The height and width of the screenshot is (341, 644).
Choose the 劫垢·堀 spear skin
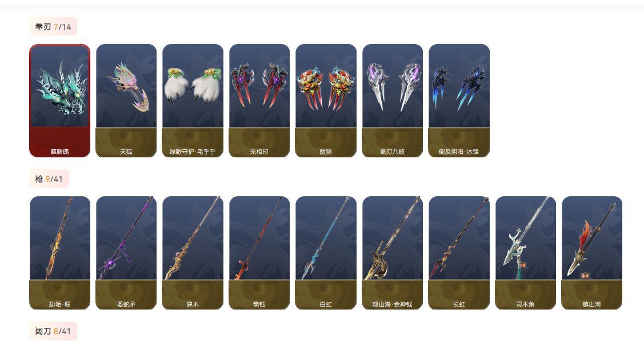[x=59, y=253]
